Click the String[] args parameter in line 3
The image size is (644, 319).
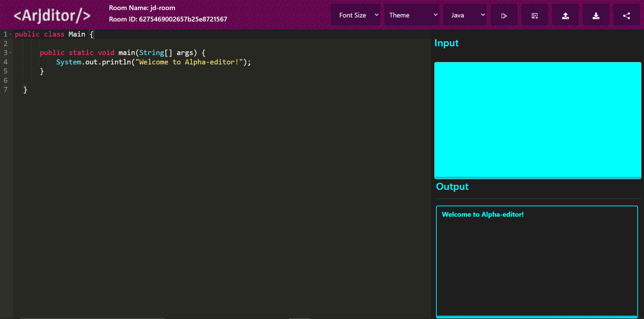(168, 52)
